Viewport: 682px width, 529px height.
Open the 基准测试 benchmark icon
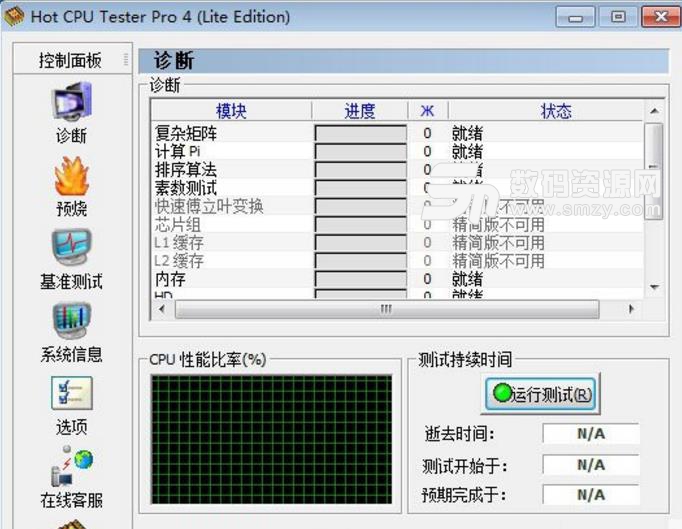click(72, 248)
